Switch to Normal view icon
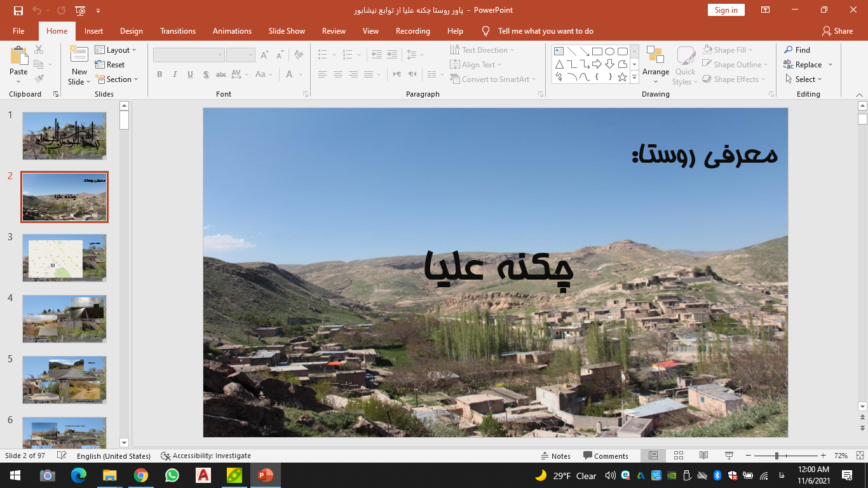Viewport: 868px width, 488px height. tap(653, 456)
